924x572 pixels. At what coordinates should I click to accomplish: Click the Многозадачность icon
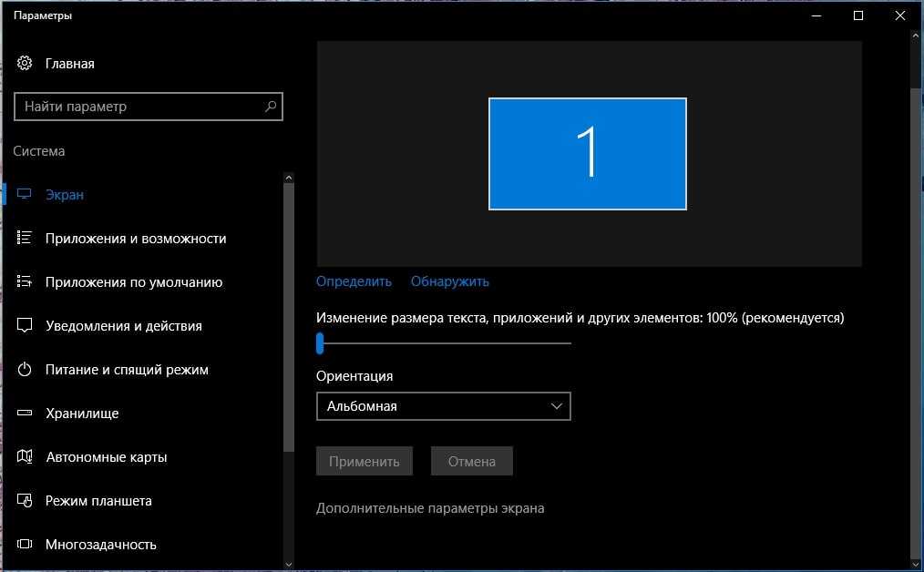[25, 544]
